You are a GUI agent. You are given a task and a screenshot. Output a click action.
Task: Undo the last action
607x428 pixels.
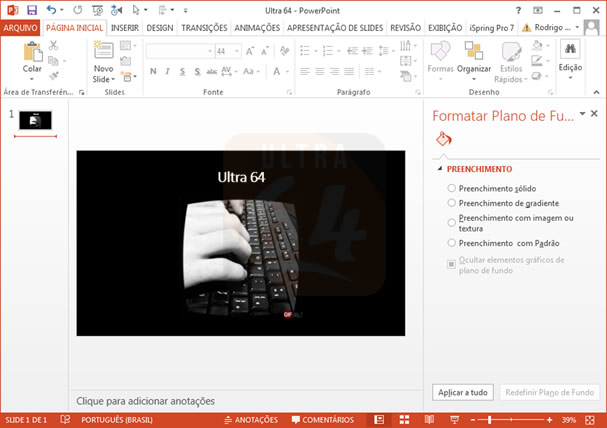51,10
